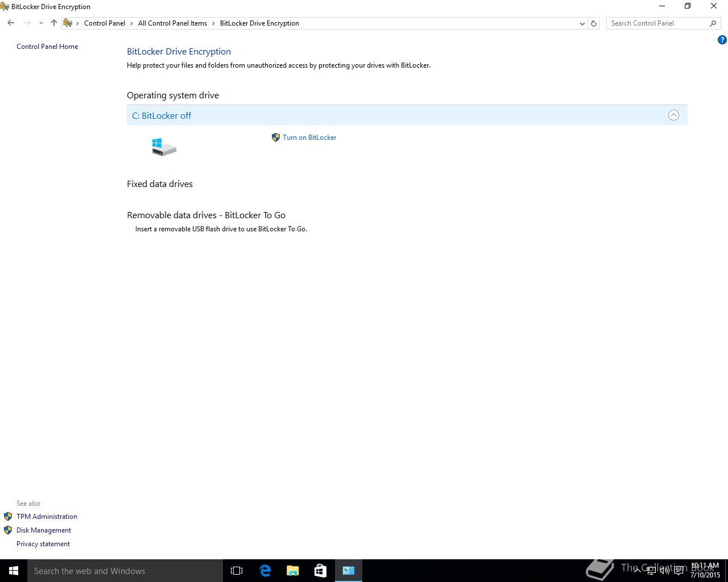Screen dimensions: 728x582
Task: Click the C: drive Windows disk icon
Action: [x=164, y=147]
